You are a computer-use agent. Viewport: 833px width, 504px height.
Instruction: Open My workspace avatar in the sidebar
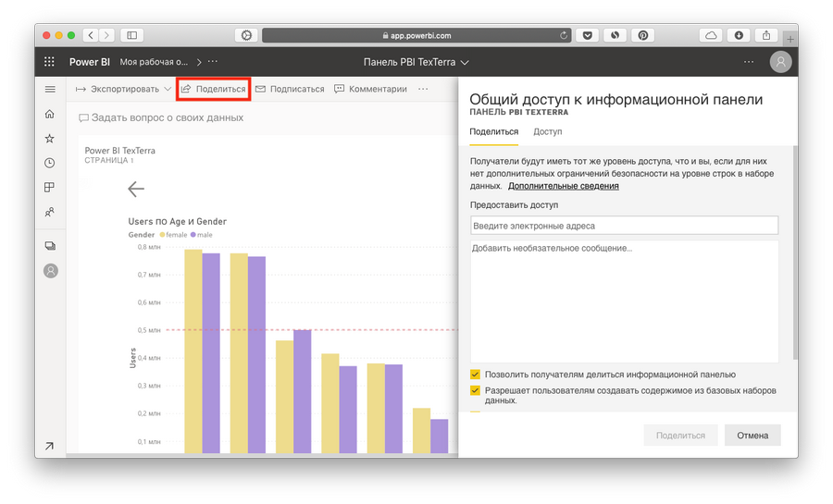click(51, 271)
